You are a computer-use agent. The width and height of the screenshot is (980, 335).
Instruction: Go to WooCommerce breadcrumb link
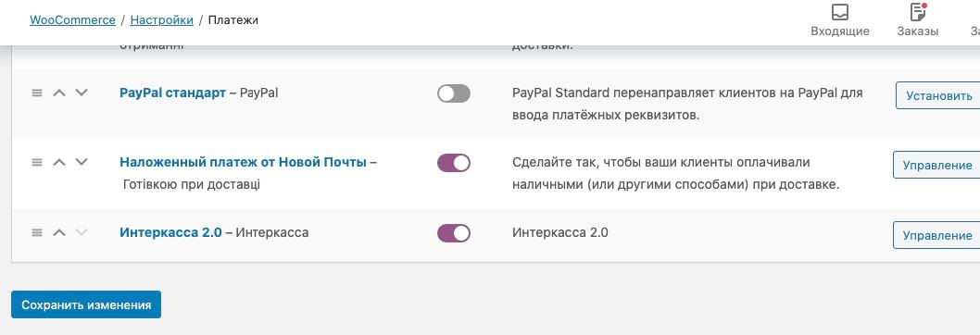[72, 20]
